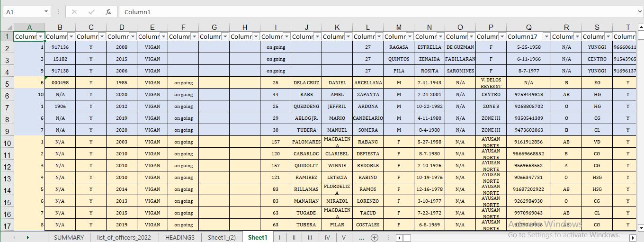644x242 pixels.
Task: Open sheet tab IV
Action: click(327, 237)
